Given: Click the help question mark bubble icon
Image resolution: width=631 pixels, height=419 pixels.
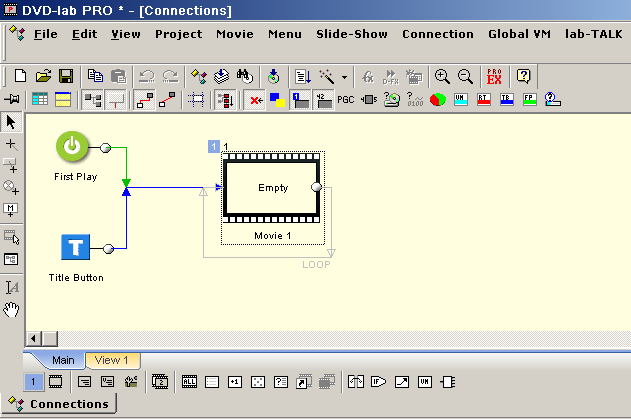Looking at the screenshot, I should click(x=524, y=76).
